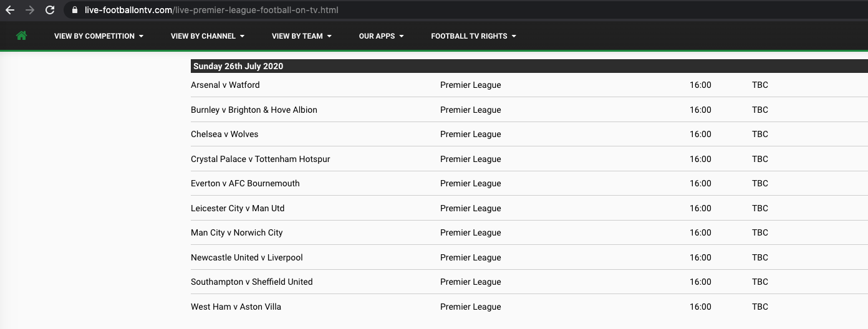Click the padlock site info icon
This screenshot has width=868, height=329.
tap(75, 10)
